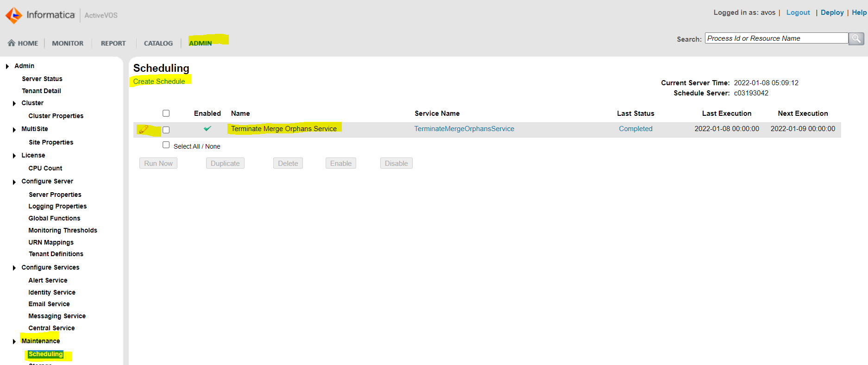The height and width of the screenshot is (365, 868).
Task: Click the Schedule Server value c03193042
Action: 751,93
